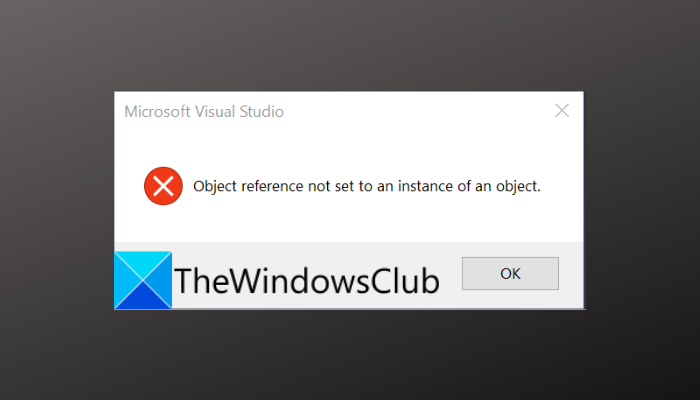Click the OK button
The image size is (700, 400).
click(510, 273)
